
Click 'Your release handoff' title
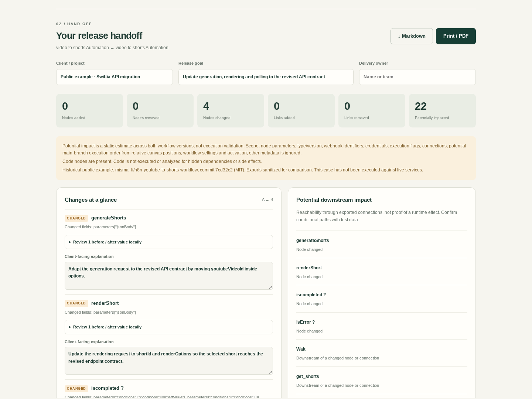(x=99, y=36)
